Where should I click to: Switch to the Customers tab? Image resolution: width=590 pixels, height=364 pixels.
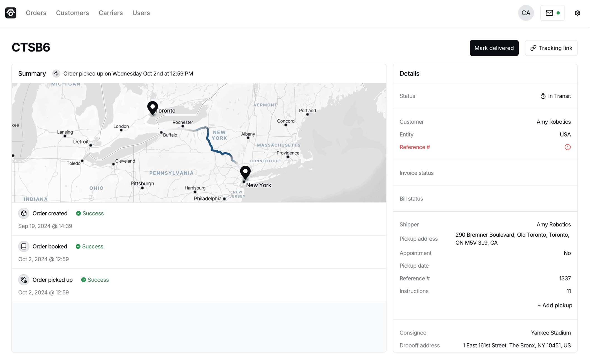coord(72,13)
